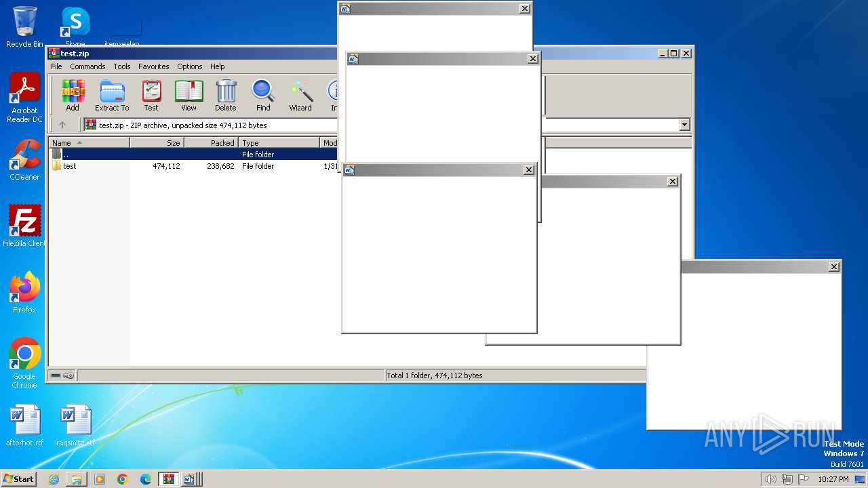
Task: Open the Tools menu
Action: (122, 66)
